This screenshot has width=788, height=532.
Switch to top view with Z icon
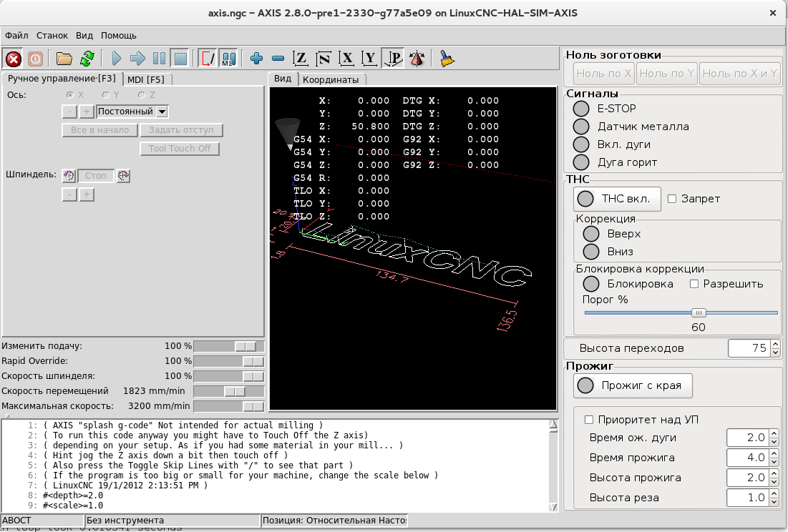(301, 59)
